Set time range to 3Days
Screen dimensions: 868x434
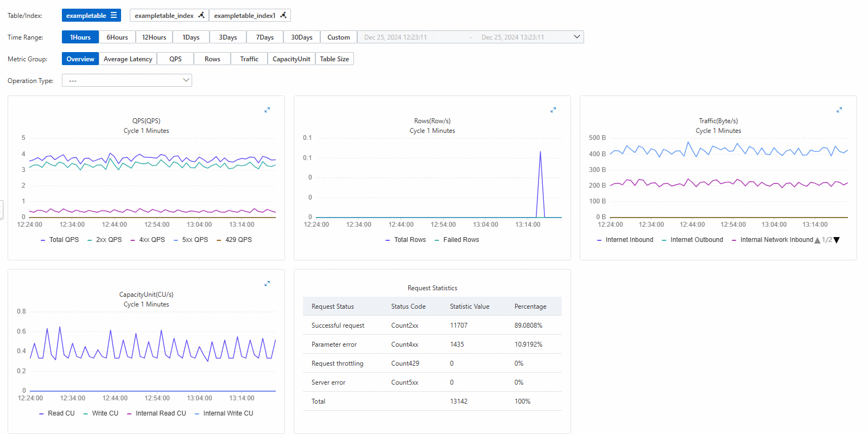(x=228, y=37)
